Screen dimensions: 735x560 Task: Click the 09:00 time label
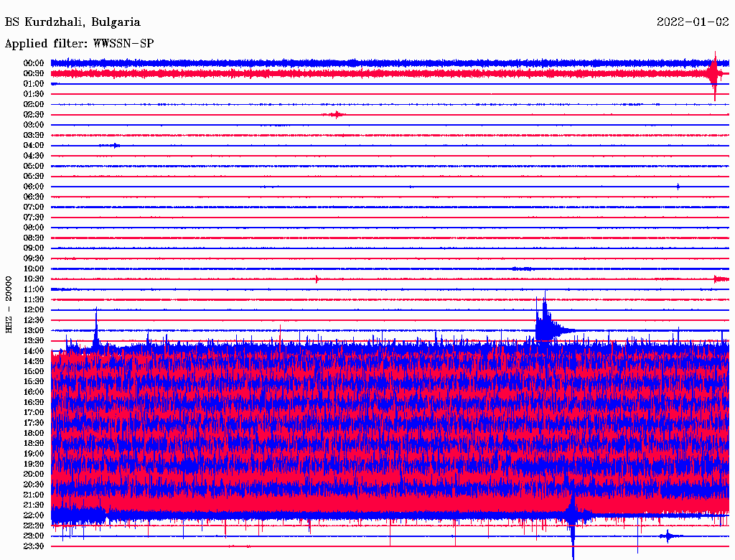(34, 248)
